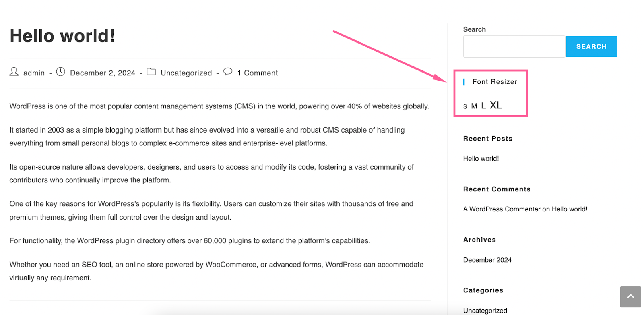Click the paragraph starting 'Whether you need an SEO tool'
The height and width of the screenshot is (315, 644).
(x=217, y=271)
